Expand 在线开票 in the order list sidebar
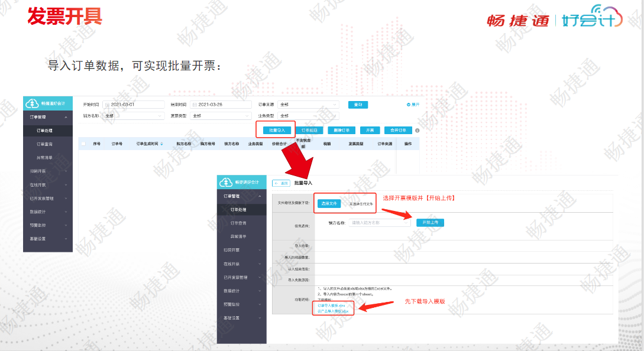644x351 pixels. pyautogui.click(x=66, y=185)
